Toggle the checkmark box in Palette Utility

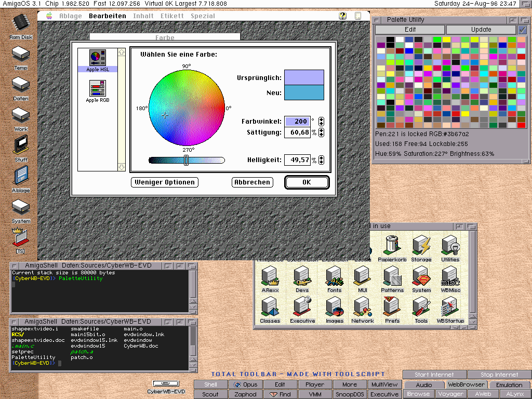[522, 30]
